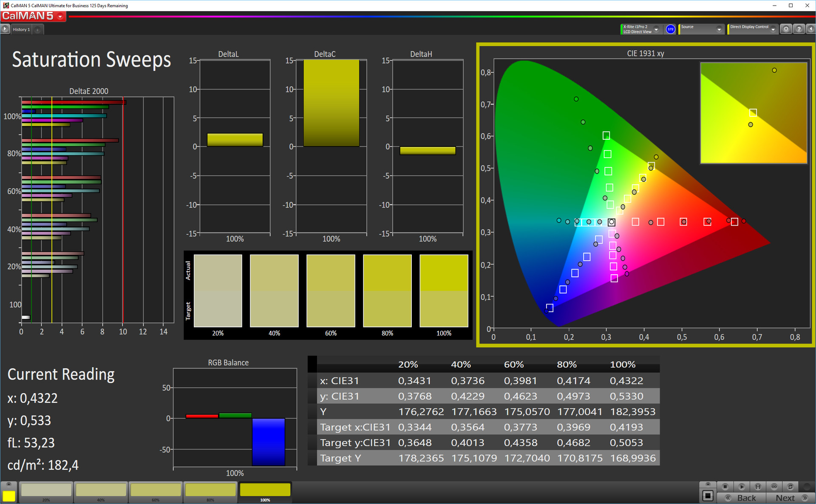
Task: Click the y: CIE31 20% value 0,3768
Action: point(414,396)
